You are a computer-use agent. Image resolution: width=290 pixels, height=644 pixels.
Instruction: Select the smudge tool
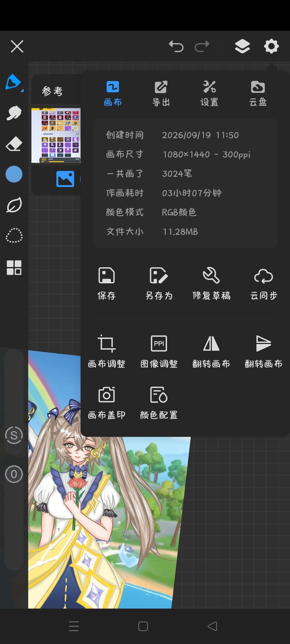[14, 113]
